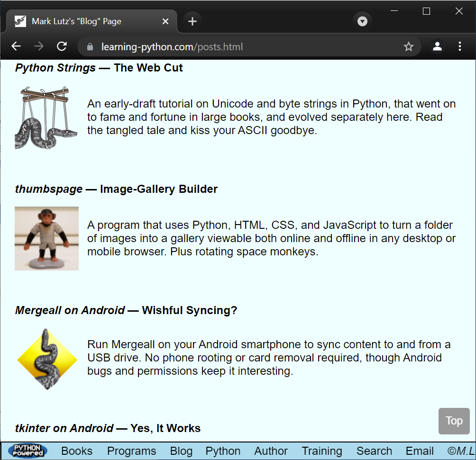Open a new tab with plus icon
This screenshot has height=460, width=476.
pyautogui.click(x=192, y=21)
